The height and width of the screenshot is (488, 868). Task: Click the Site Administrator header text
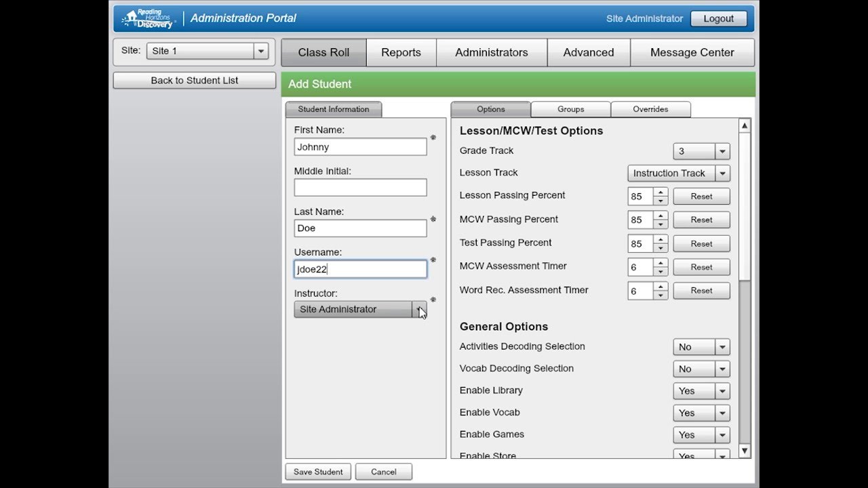pos(644,19)
